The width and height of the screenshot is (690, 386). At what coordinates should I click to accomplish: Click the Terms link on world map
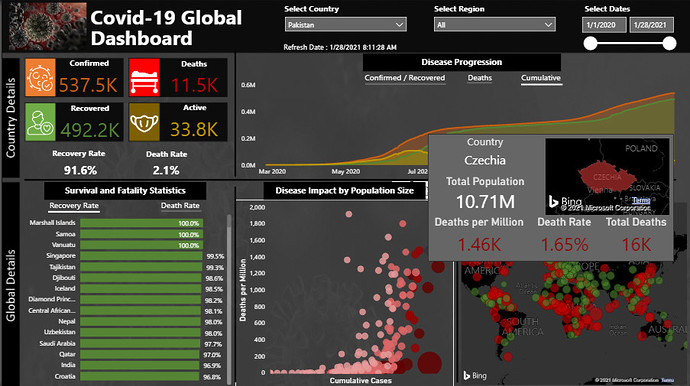pos(668,380)
